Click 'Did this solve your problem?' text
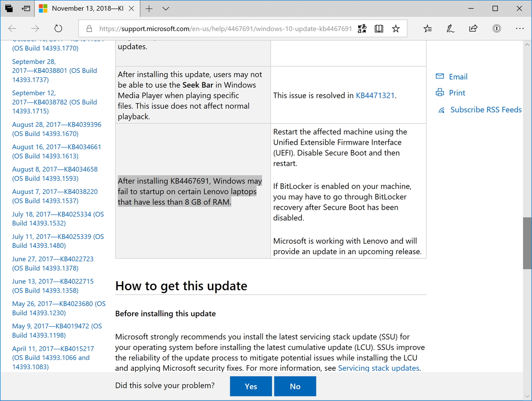Screen dimensions: 532x401 165,386
